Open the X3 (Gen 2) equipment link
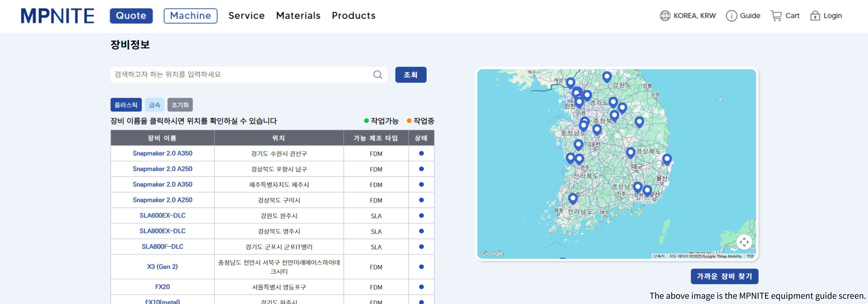868x304 pixels. pos(162,266)
